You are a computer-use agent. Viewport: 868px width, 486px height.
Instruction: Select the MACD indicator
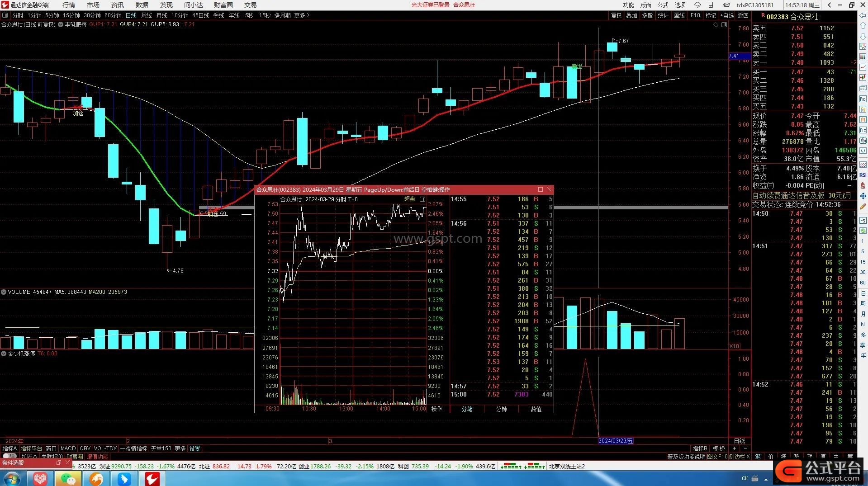click(x=68, y=448)
